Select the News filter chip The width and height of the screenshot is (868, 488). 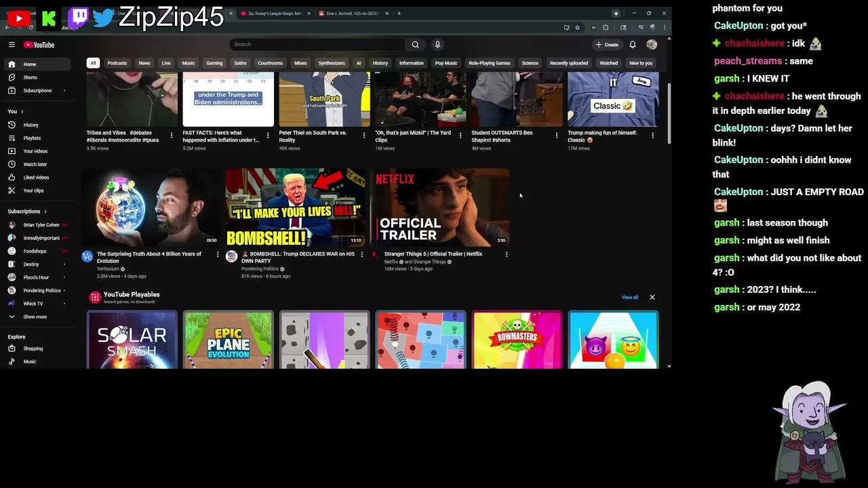point(144,63)
